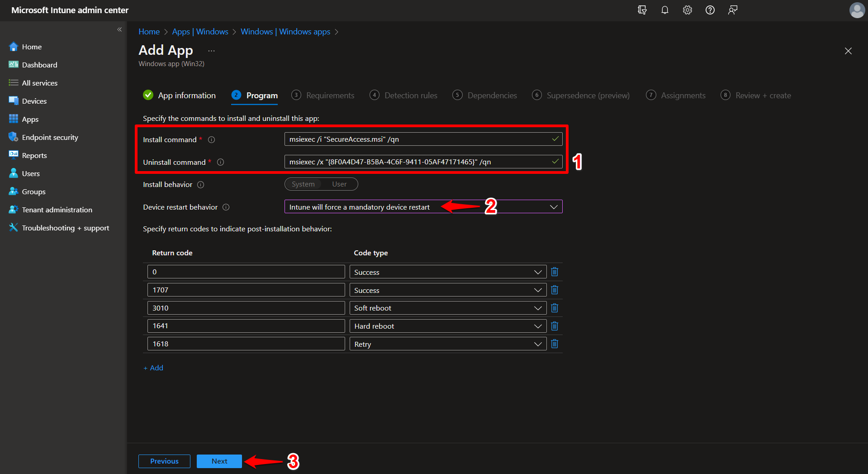Open the Reports section

point(33,155)
